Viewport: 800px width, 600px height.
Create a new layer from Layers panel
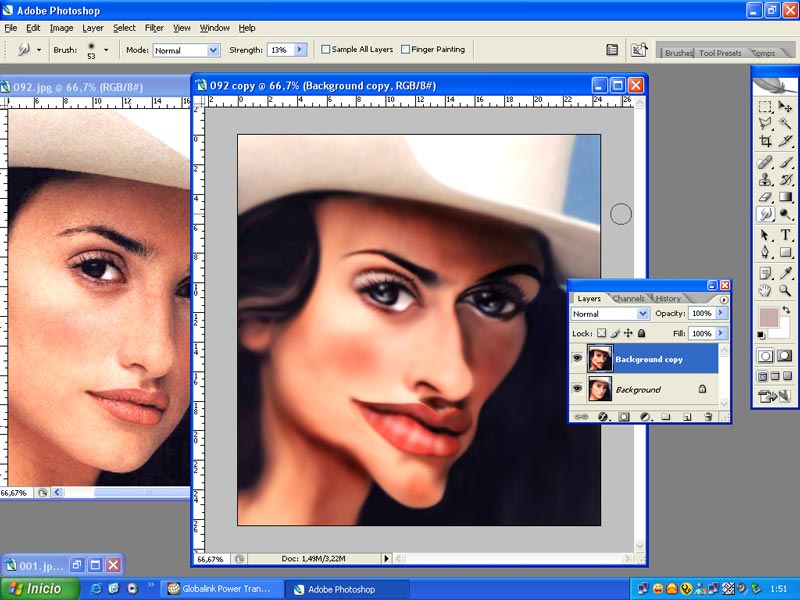688,416
